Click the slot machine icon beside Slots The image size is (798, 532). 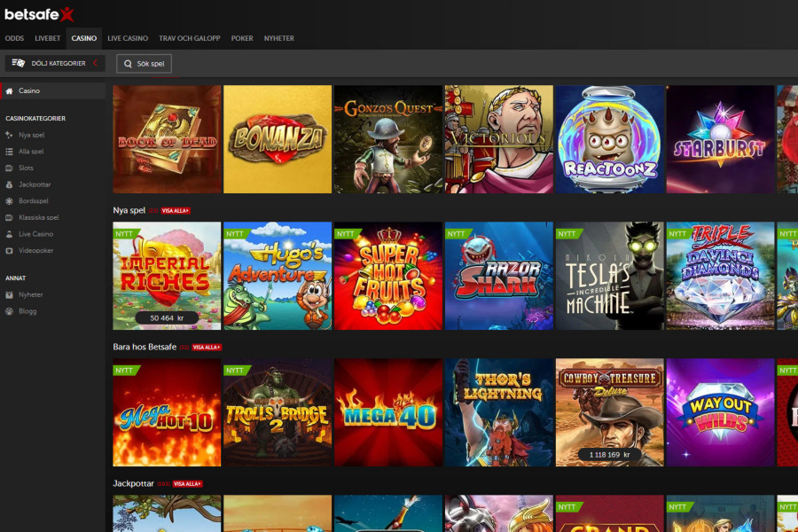9,168
